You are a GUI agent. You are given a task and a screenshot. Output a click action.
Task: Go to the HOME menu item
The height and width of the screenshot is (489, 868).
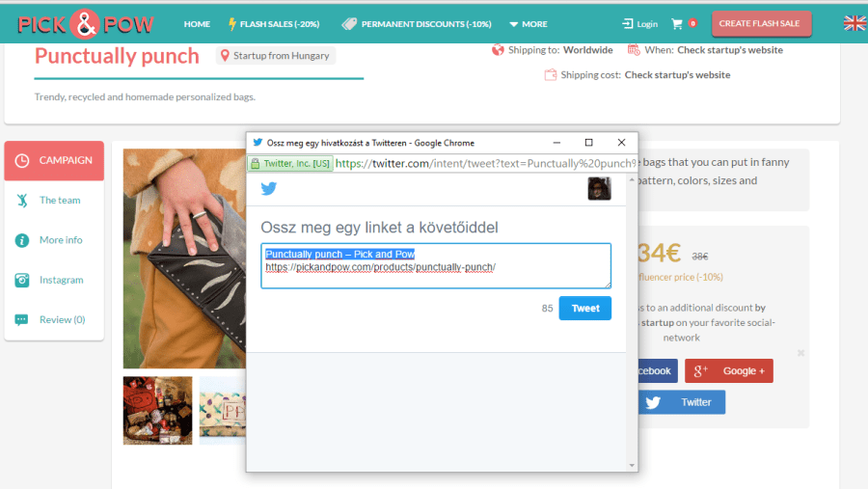pos(197,24)
